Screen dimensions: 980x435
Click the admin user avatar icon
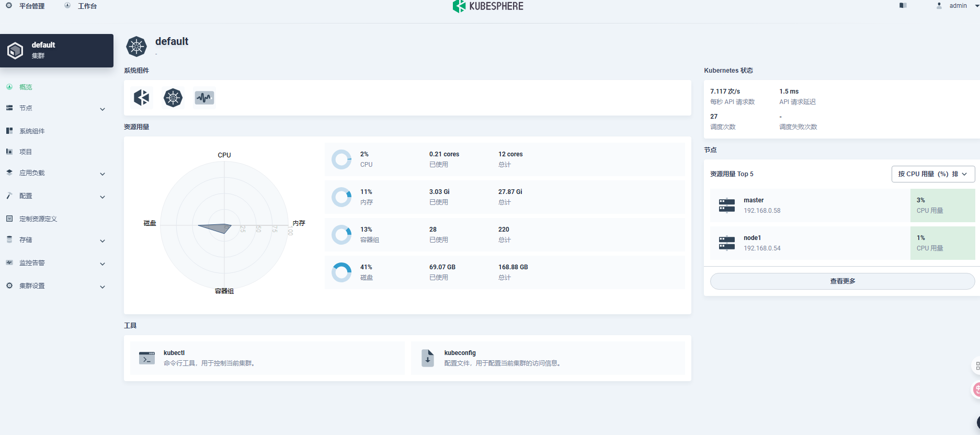[939, 5]
